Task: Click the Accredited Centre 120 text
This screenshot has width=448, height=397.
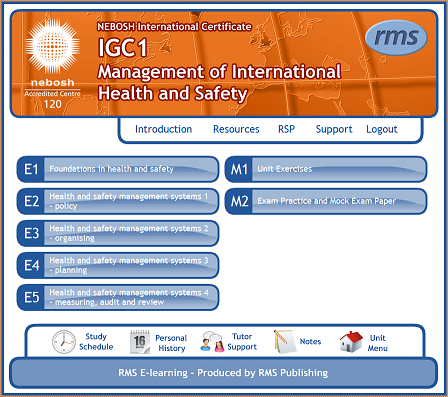Action: click(x=52, y=99)
